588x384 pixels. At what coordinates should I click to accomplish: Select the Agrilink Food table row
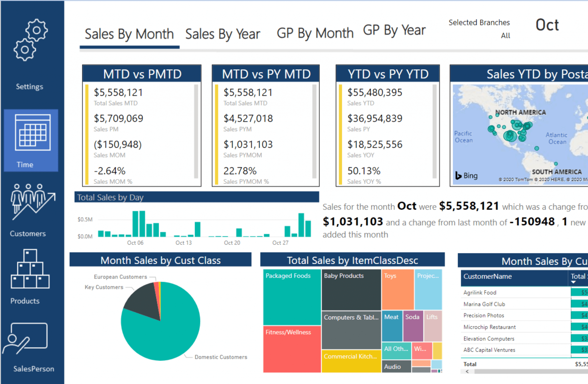(480, 293)
